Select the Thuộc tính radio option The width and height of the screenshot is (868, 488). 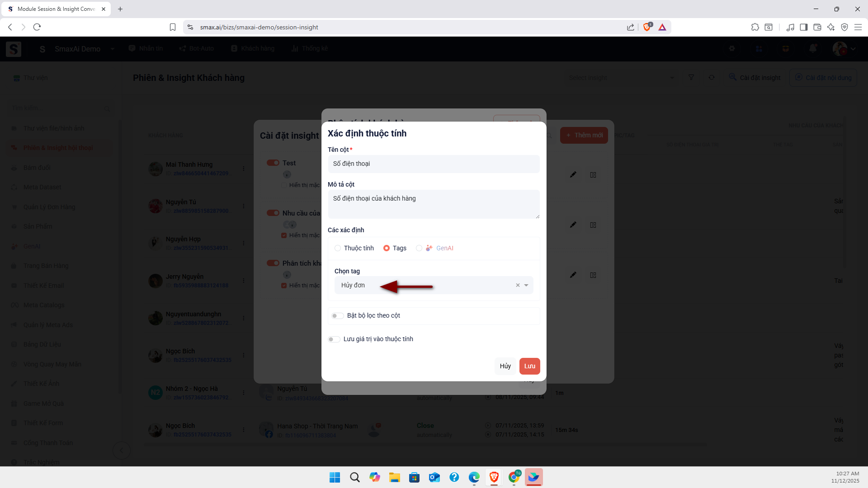(x=338, y=248)
